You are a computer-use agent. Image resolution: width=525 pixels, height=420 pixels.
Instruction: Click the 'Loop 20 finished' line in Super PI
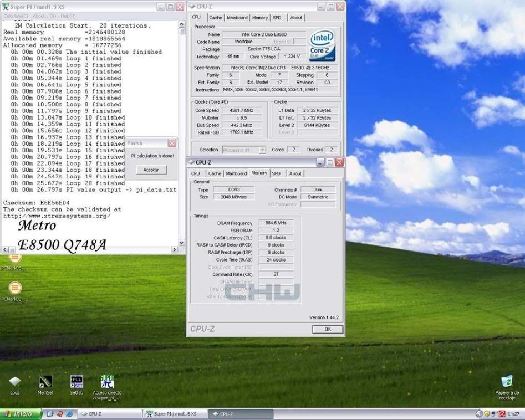coord(68,183)
